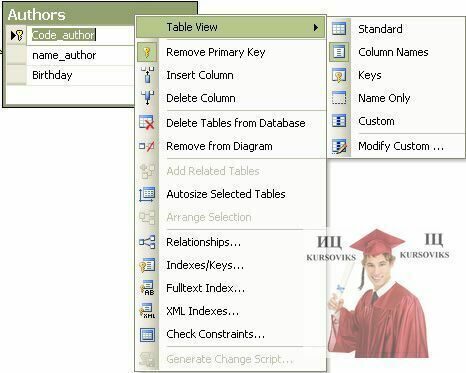Click the Column Names view icon

tap(339, 52)
